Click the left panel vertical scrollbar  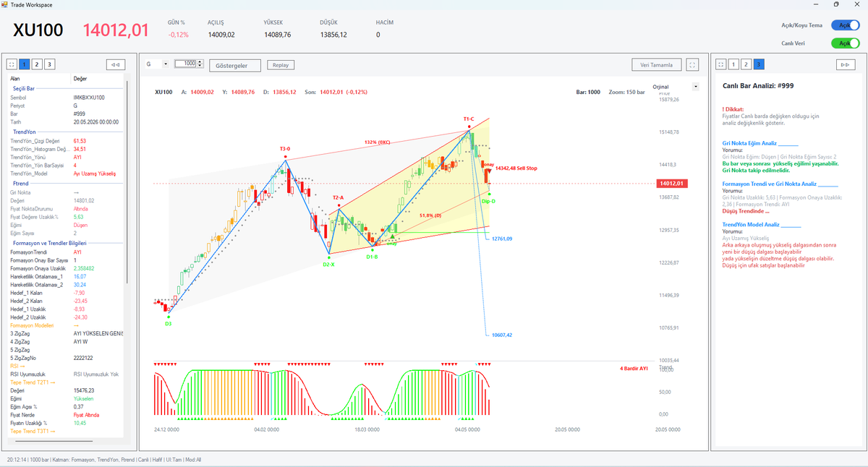click(x=127, y=181)
